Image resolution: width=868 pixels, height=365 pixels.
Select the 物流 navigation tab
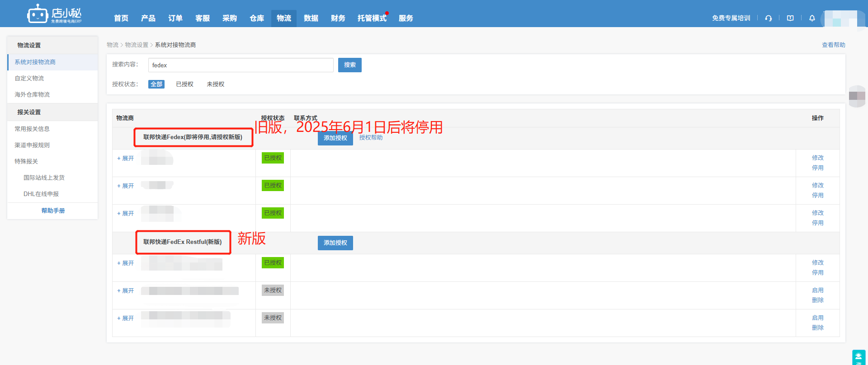(284, 18)
